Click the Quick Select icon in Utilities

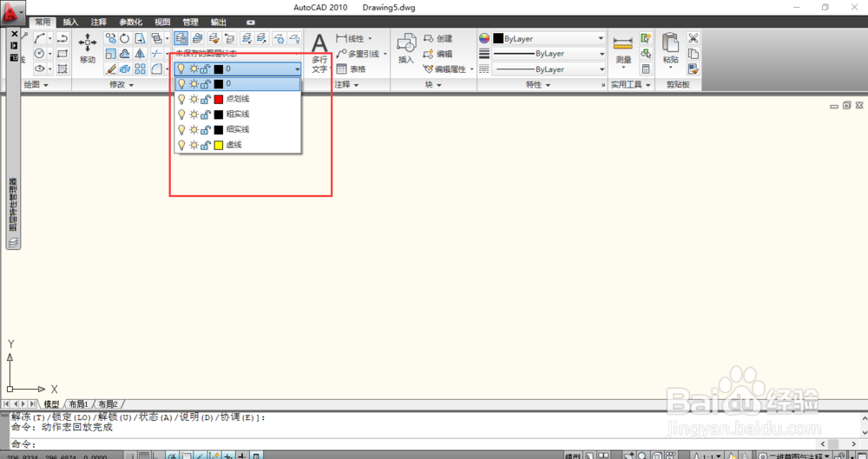[x=646, y=38]
